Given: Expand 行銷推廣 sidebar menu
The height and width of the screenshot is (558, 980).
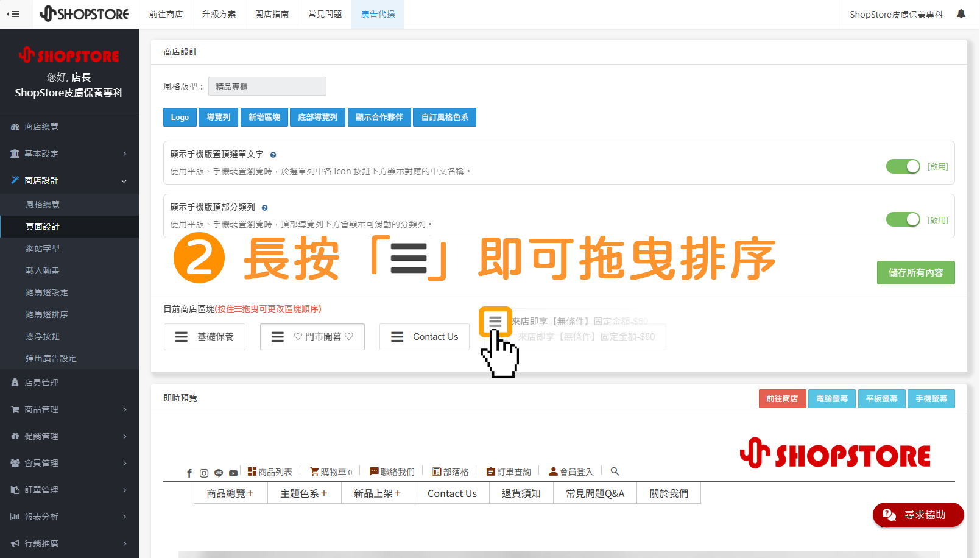Looking at the screenshot, I should point(69,543).
